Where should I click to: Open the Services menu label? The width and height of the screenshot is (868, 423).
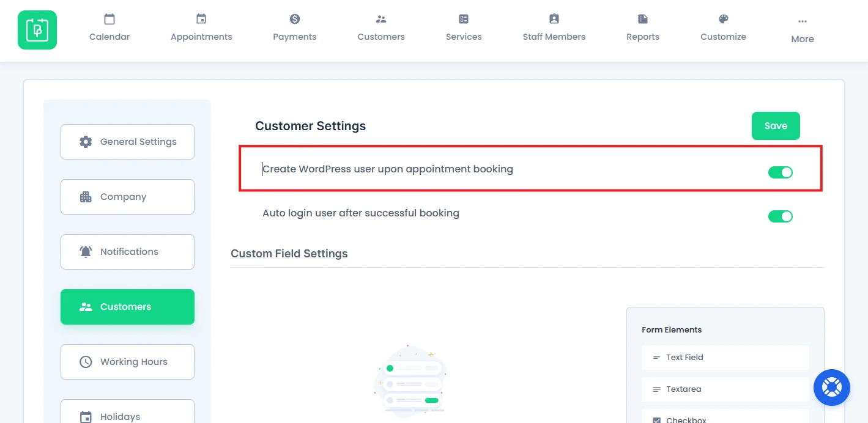[x=464, y=37]
